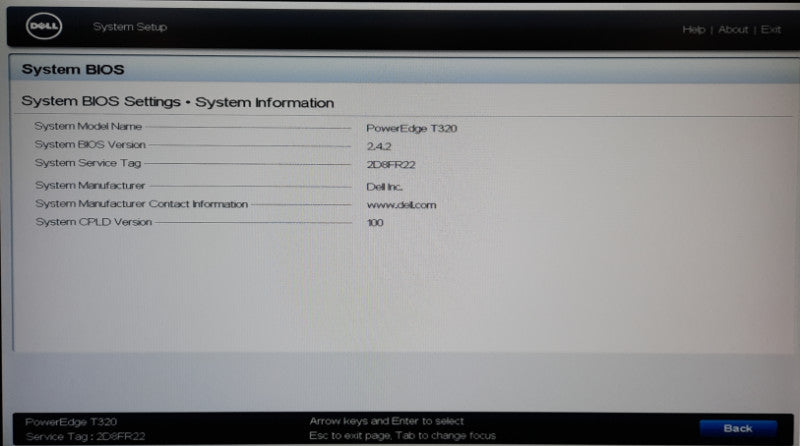
Task: Click Exit in the top bar
Action: (770, 30)
